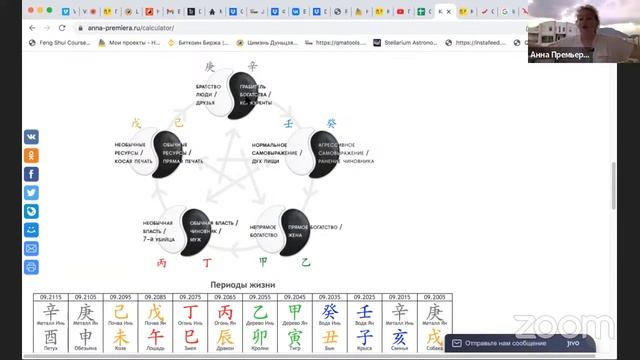Image resolution: width=640 pixels, height=360 pixels.
Task: Share via the orange Odnoklassniki icon
Action: point(31,156)
